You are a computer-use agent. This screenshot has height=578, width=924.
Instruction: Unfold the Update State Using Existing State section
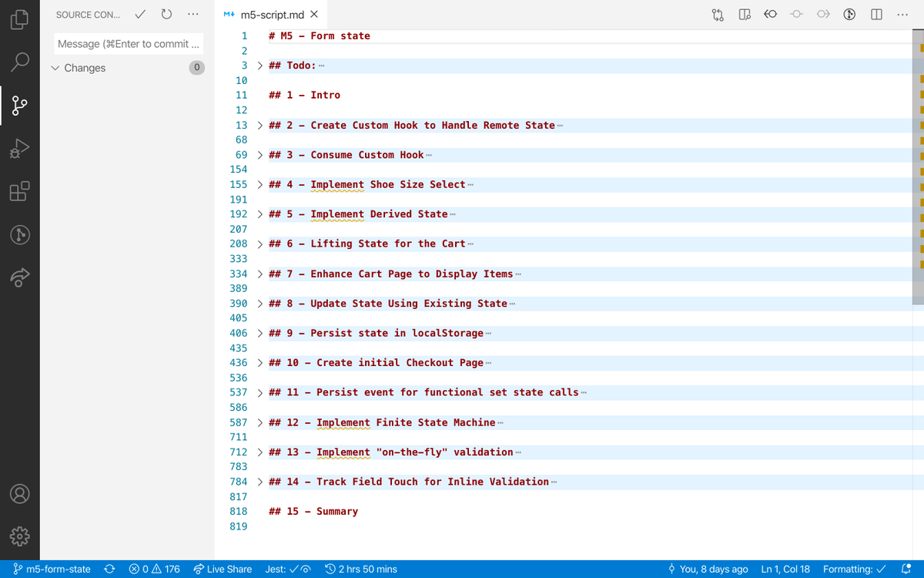point(259,304)
